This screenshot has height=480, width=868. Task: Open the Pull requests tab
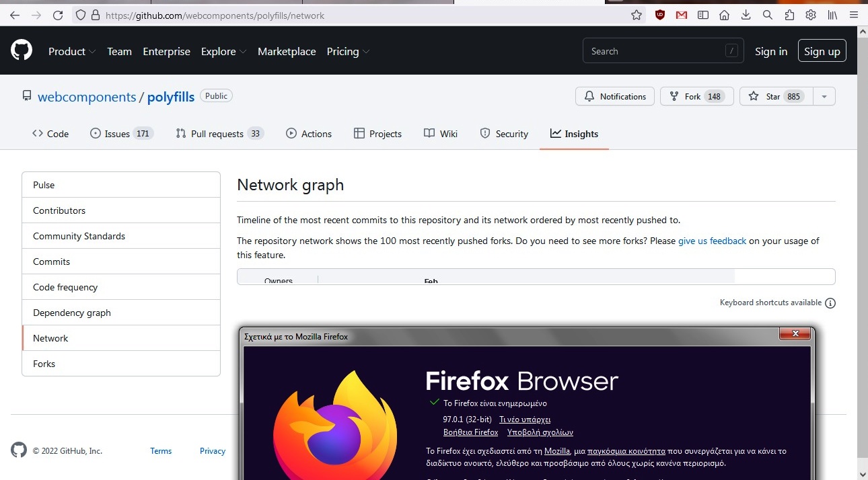pyautogui.click(x=219, y=134)
